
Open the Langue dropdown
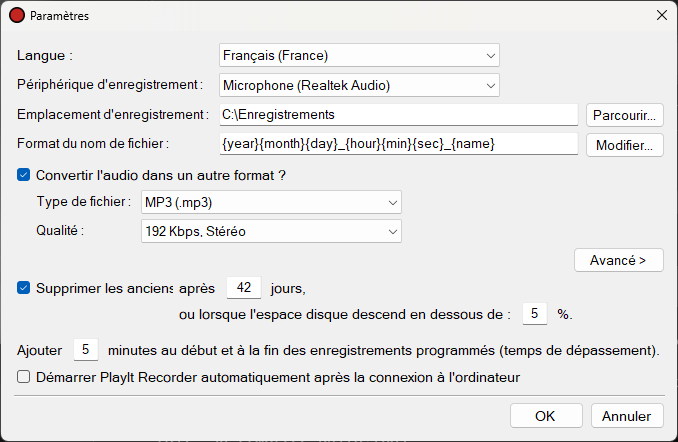tap(359, 55)
